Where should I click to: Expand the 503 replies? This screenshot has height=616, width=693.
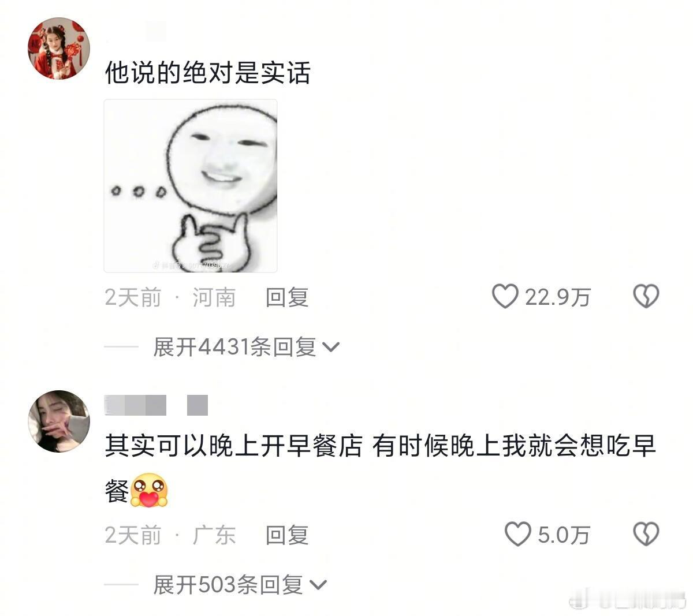(x=240, y=585)
